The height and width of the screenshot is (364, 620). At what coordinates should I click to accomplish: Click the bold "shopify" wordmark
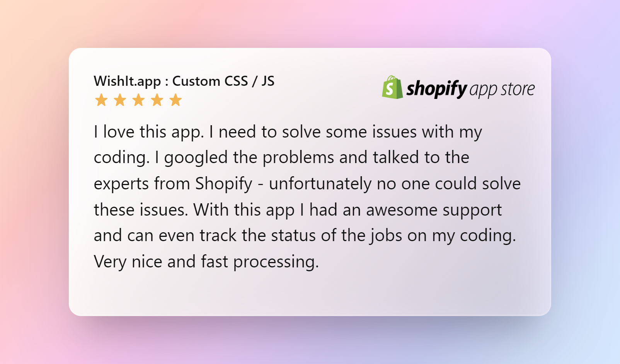[437, 89]
